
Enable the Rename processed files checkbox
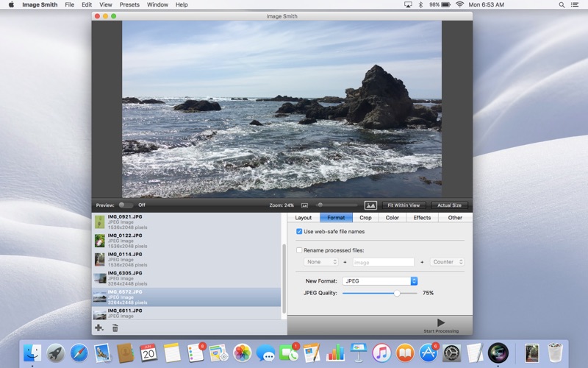click(299, 250)
